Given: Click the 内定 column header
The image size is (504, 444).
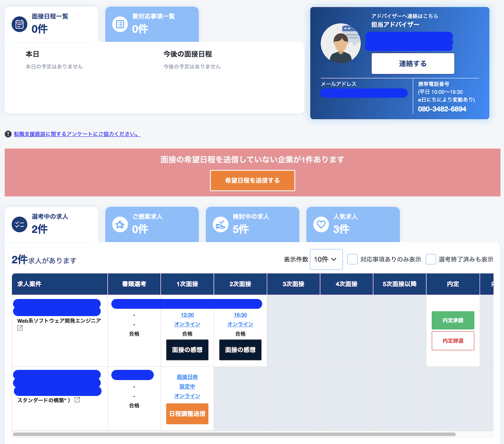Looking at the screenshot, I should (x=453, y=284).
